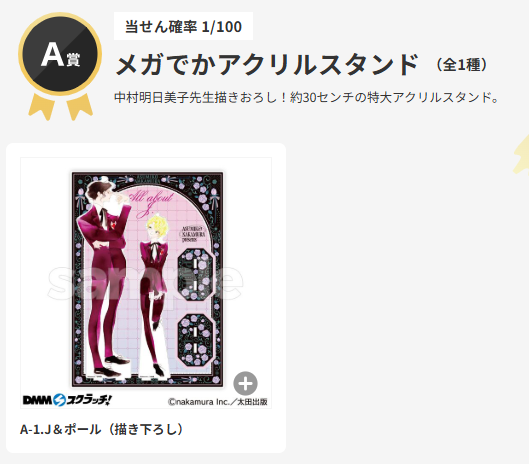Screen dimensions: 529x464
Task: Click the 中村明日美子先生描きおろし description line
Action: [306, 98]
